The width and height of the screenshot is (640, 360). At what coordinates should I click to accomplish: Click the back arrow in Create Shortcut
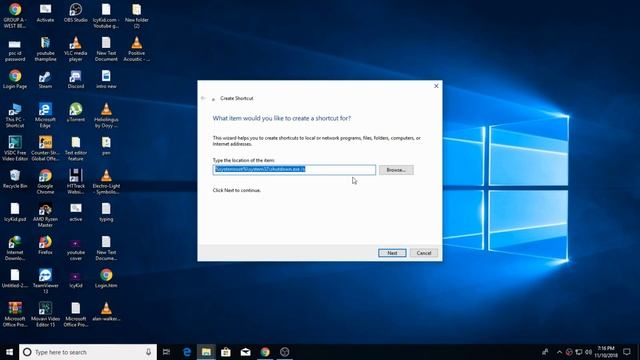point(203,98)
